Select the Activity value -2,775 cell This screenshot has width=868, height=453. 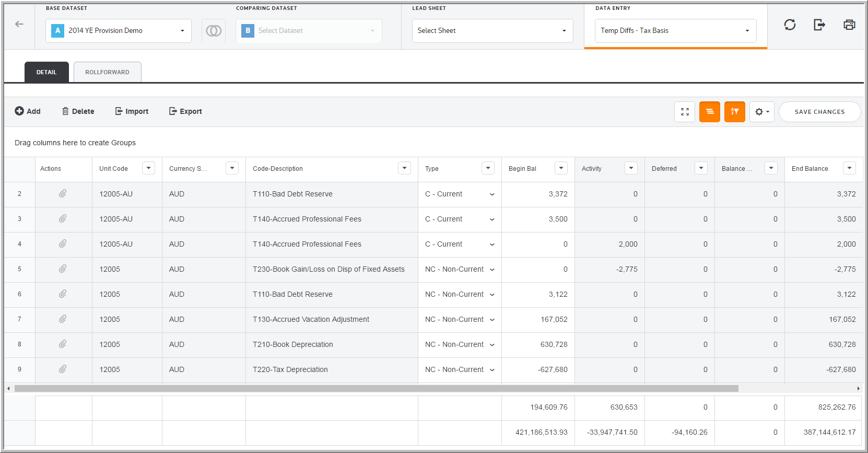click(609, 269)
